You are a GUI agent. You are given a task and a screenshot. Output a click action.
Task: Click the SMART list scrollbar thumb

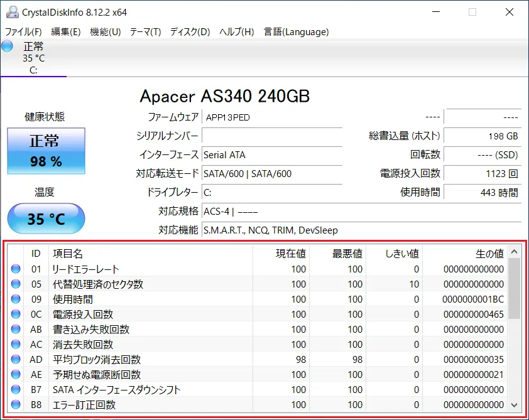pyautogui.click(x=514, y=289)
